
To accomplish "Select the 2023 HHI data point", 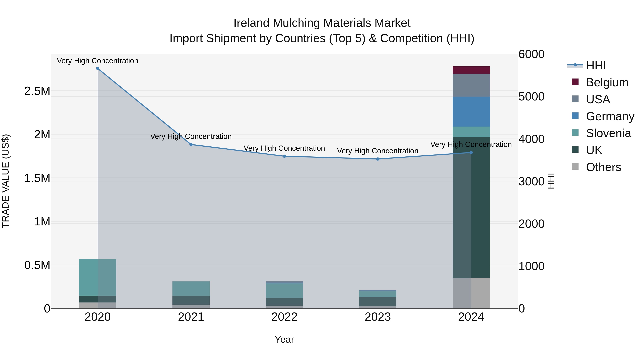I will (378, 159).
